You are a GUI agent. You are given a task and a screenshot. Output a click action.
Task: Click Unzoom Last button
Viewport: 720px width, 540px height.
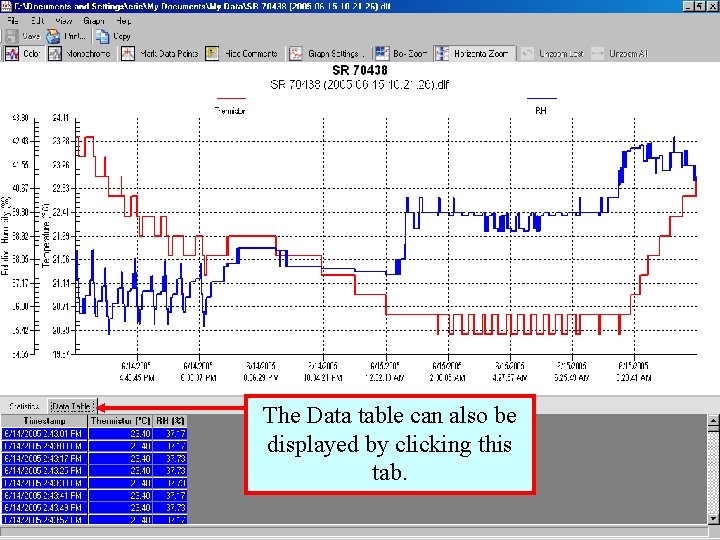pyautogui.click(x=553, y=54)
